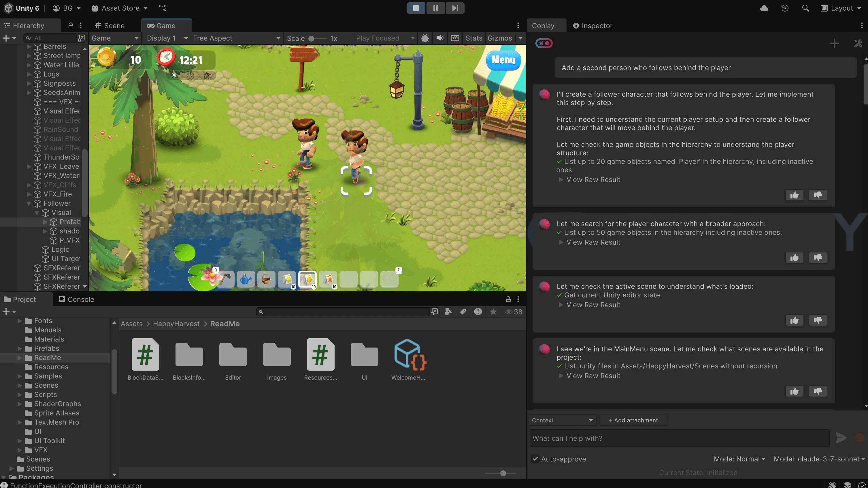Viewport: 868px width, 488px height.
Task: Thumbs up the MainMenu scene response
Action: 794,391
